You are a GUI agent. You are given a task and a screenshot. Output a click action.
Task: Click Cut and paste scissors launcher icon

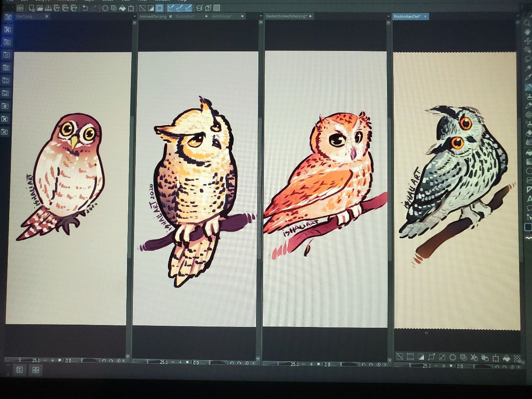(474, 357)
